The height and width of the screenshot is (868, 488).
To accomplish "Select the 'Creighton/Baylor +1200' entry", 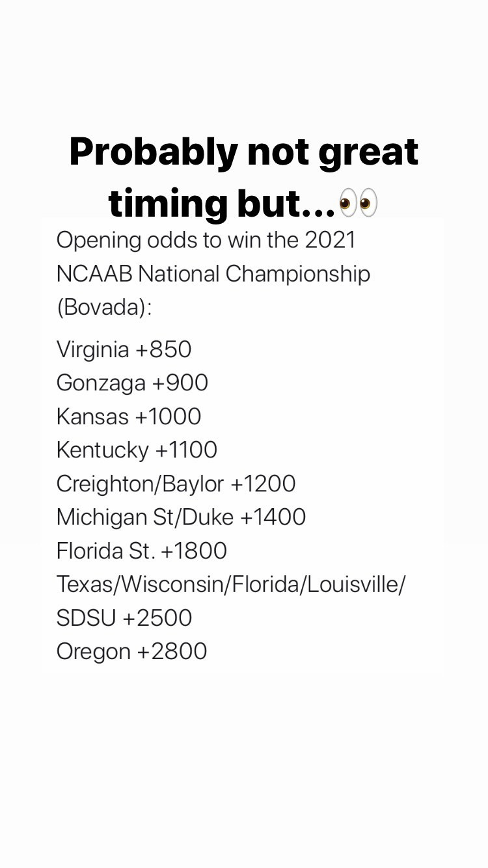I will 176,484.
